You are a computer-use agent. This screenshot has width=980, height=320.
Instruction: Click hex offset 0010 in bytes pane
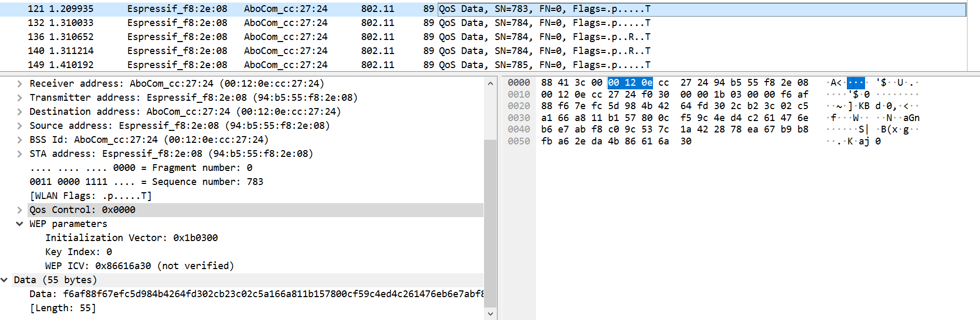519,95
